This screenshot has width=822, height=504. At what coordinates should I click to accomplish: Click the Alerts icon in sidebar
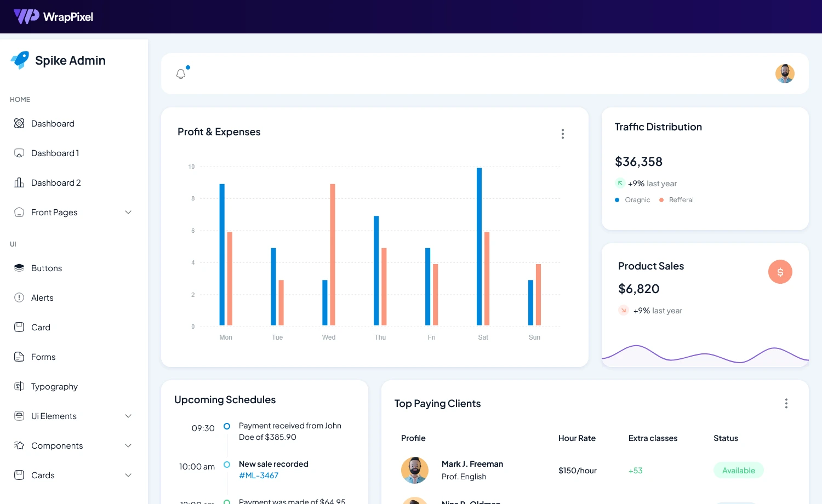click(19, 297)
